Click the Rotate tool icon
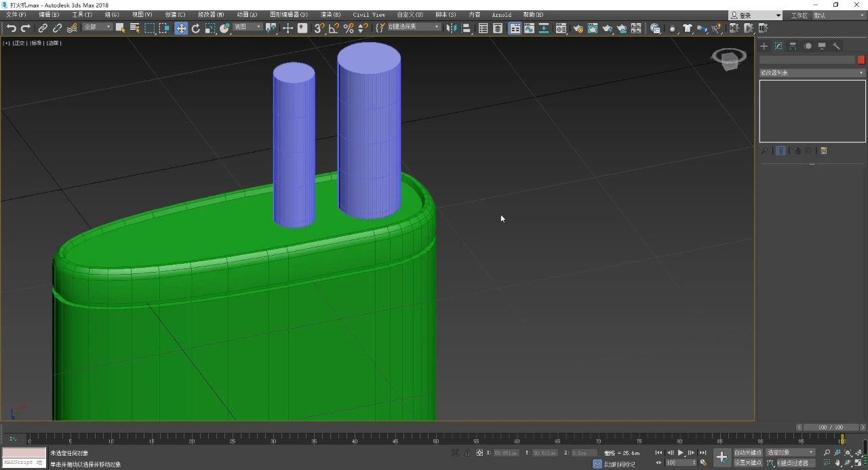The width and height of the screenshot is (868, 470). click(x=196, y=28)
